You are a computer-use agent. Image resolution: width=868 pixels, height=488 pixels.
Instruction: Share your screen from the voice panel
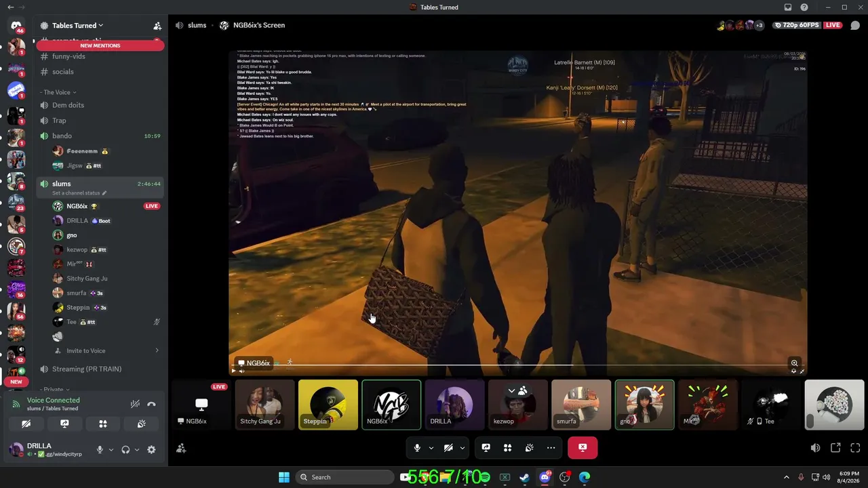pos(64,424)
